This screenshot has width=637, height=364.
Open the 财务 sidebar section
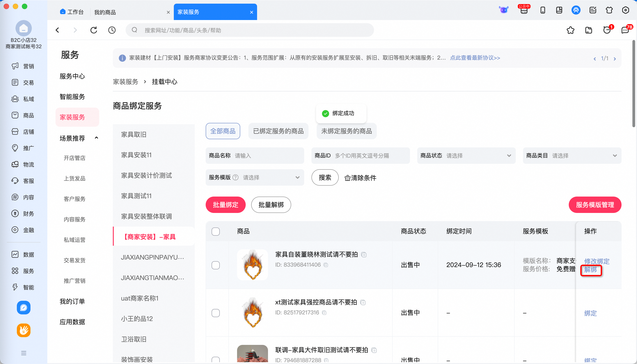click(23, 213)
